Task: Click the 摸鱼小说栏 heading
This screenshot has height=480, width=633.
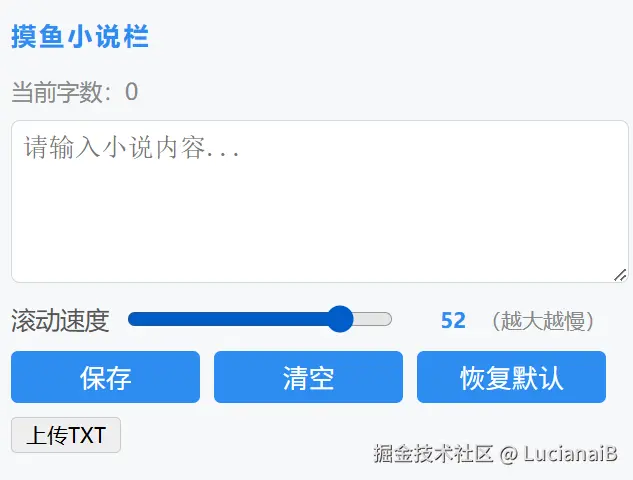Action: click(80, 36)
